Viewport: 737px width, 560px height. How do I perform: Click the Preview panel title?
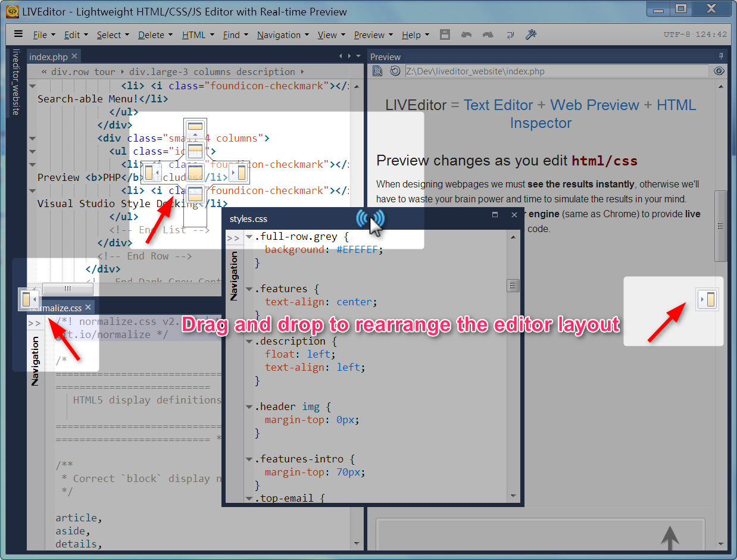click(x=385, y=57)
